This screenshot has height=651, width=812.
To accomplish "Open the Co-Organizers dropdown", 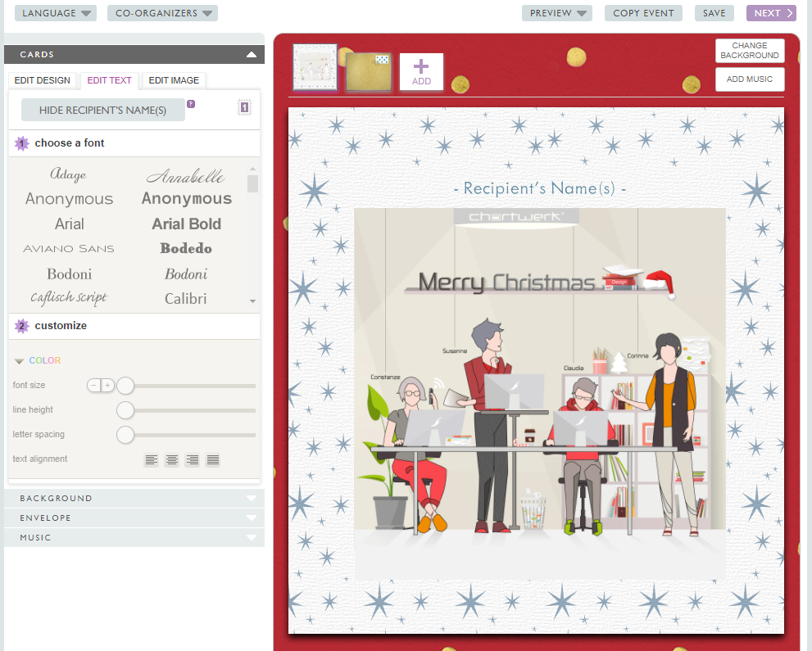I will [162, 13].
